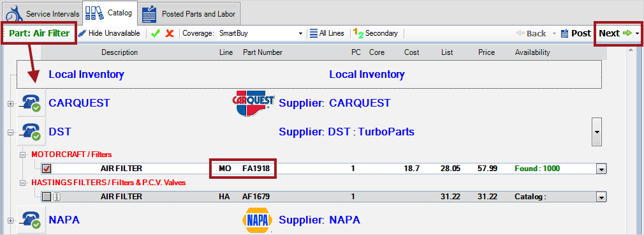The height and width of the screenshot is (235, 644).
Task: Open dropdown on FA1918 row
Action: 601,169
